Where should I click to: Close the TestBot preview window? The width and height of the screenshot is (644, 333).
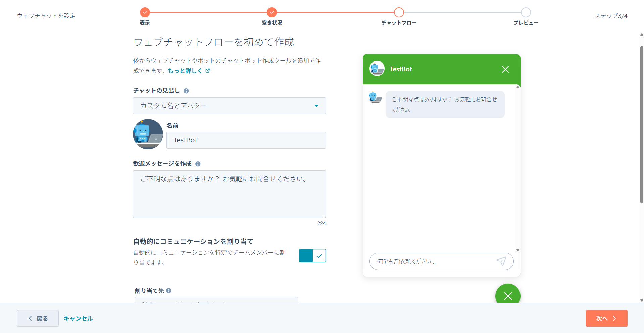click(505, 69)
